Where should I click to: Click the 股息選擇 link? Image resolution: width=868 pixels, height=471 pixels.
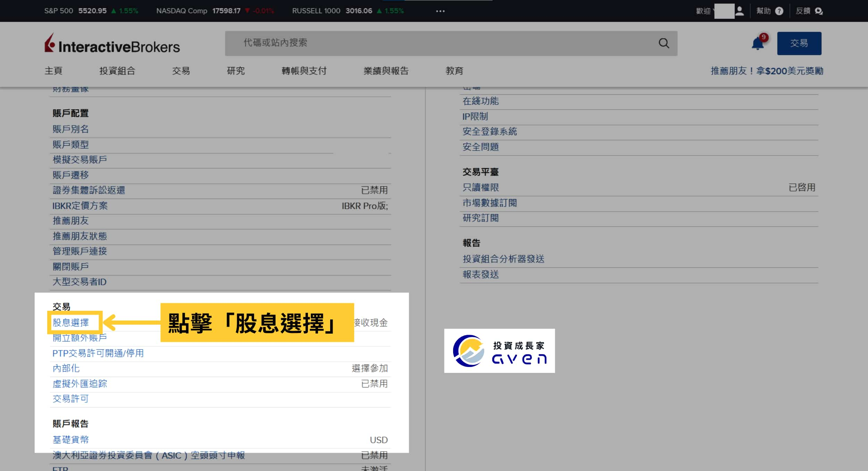(x=70, y=323)
